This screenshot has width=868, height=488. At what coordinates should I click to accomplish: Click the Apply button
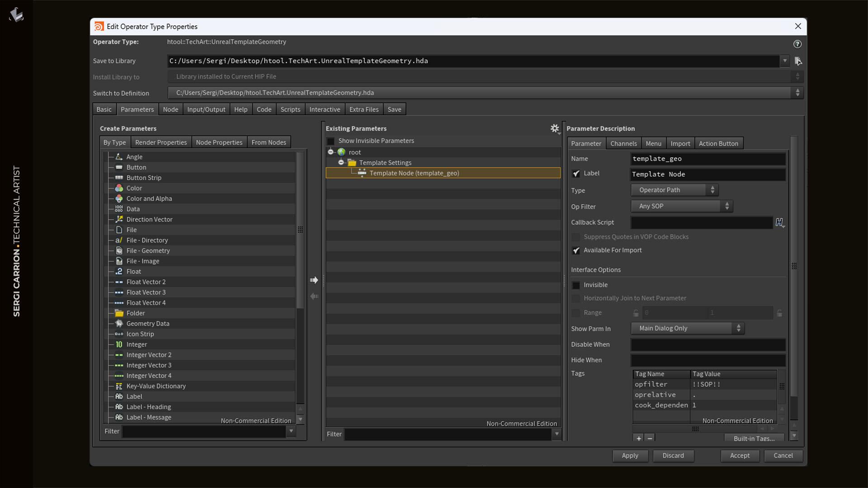[630, 455]
